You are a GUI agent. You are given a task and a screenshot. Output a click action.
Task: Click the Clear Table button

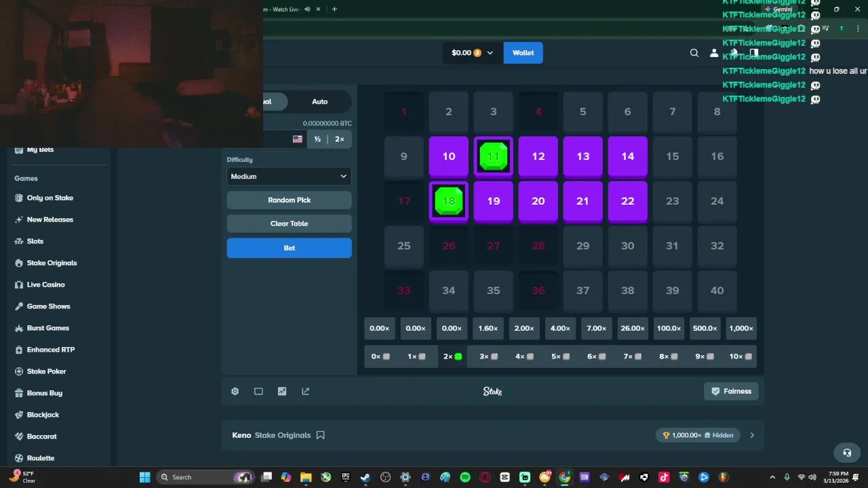click(290, 224)
